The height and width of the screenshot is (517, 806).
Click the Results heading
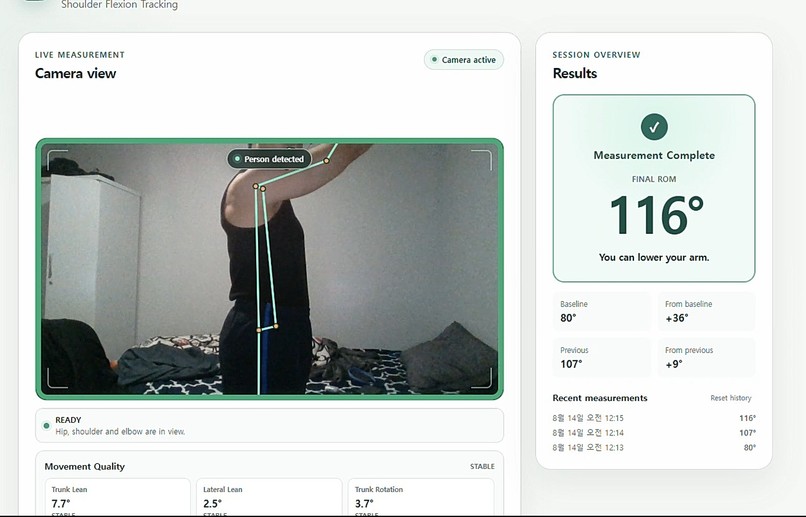[x=575, y=73]
